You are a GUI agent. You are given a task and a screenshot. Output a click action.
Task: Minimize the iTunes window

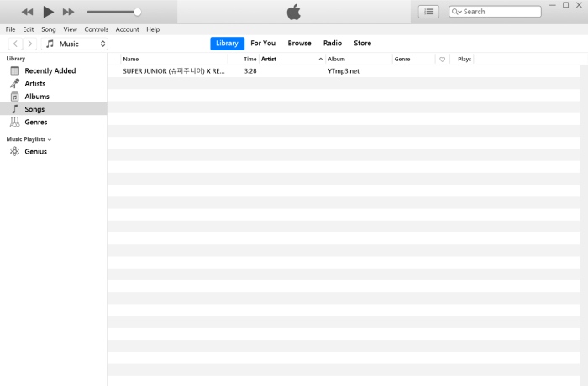tap(553, 5)
